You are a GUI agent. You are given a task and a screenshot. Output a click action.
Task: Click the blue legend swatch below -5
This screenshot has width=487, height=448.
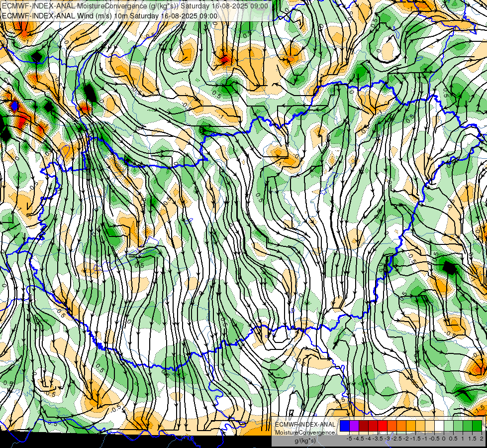point(345,426)
